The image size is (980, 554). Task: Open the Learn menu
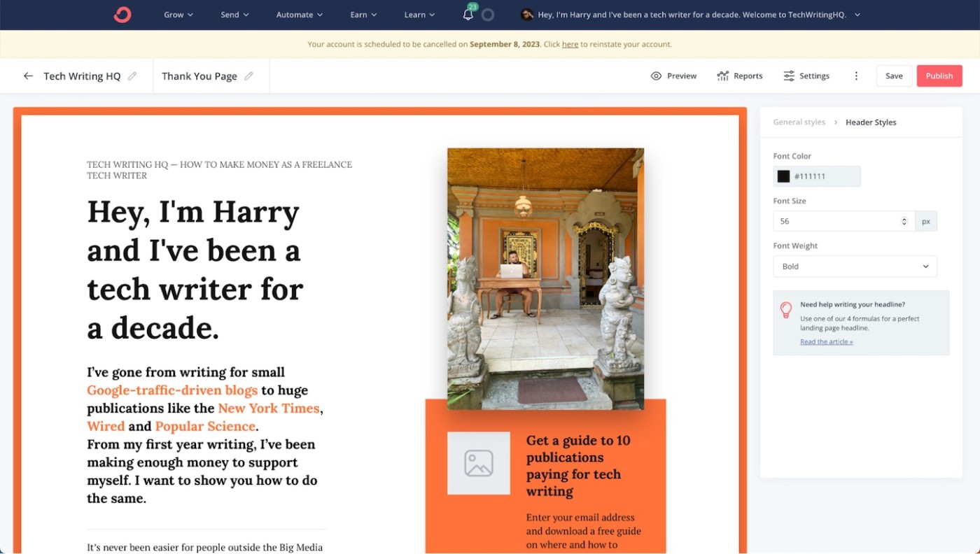[419, 15]
